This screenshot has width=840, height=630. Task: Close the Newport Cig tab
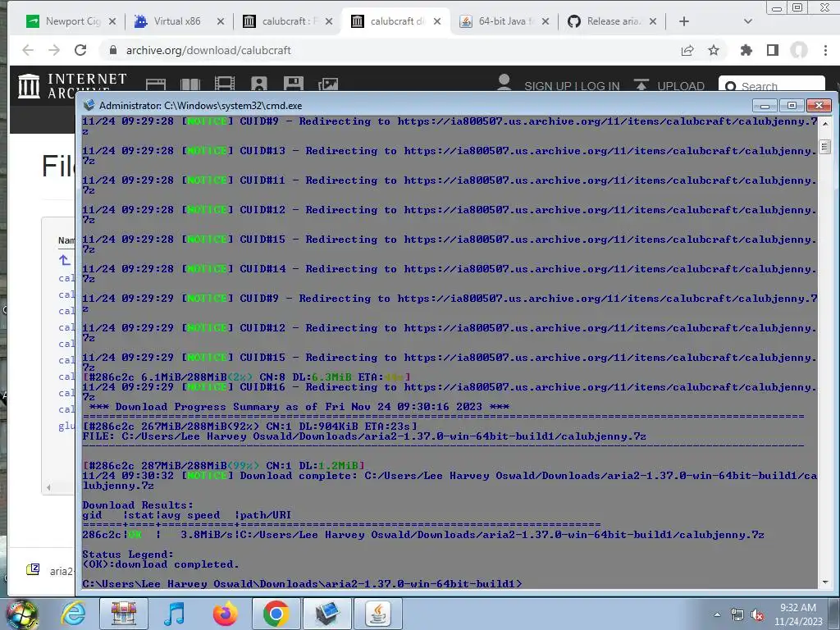[x=112, y=21]
